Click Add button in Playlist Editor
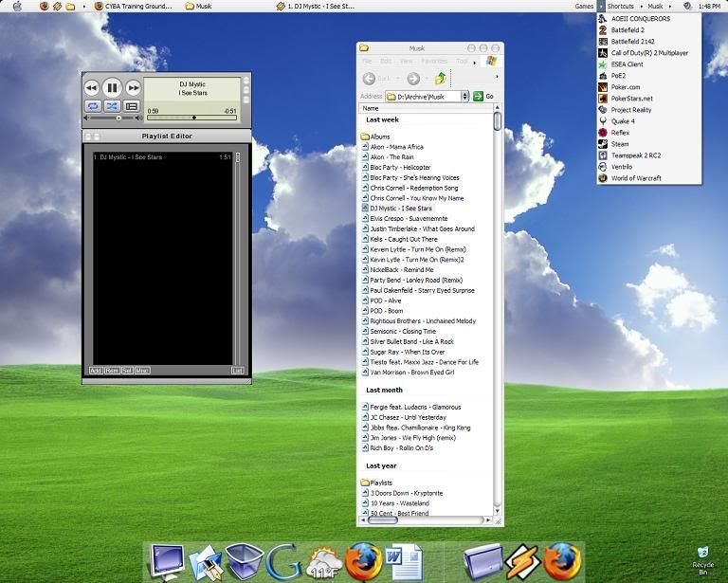Viewport: 728px width, 583px height. 96,371
